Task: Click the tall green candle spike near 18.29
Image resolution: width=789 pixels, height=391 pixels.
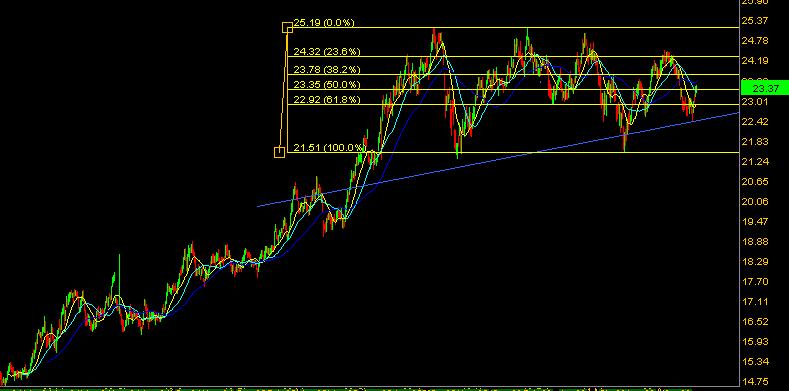Action: tap(119, 272)
